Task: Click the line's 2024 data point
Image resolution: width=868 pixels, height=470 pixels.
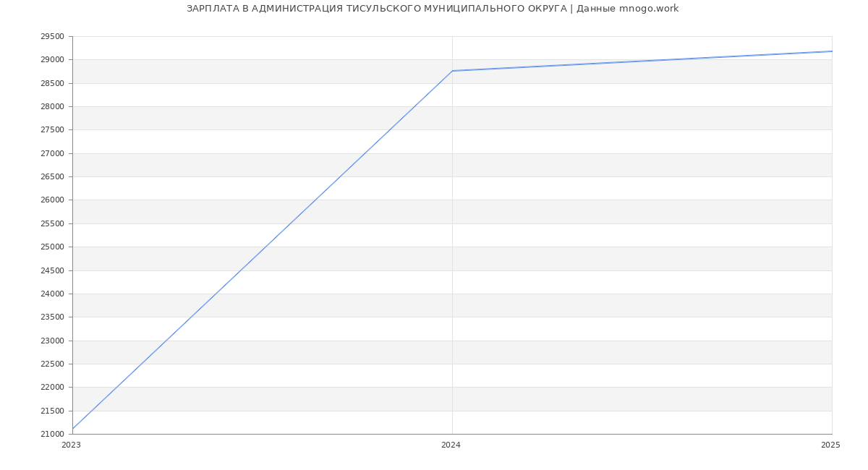Action: click(452, 71)
